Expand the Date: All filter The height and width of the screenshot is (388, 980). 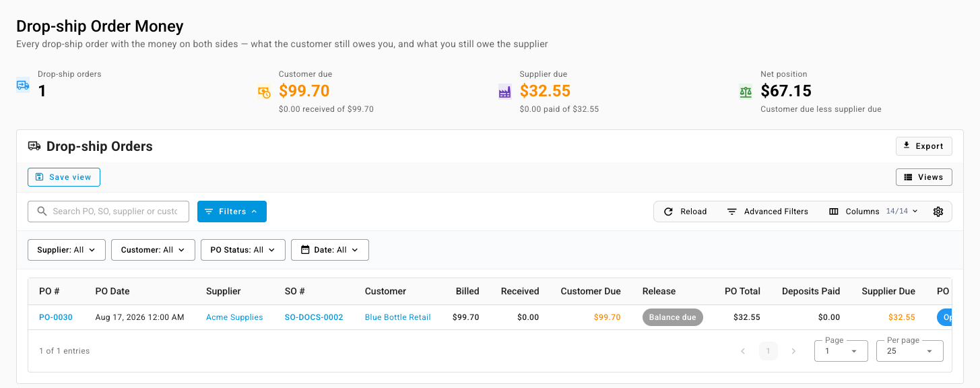pos(330,250)
